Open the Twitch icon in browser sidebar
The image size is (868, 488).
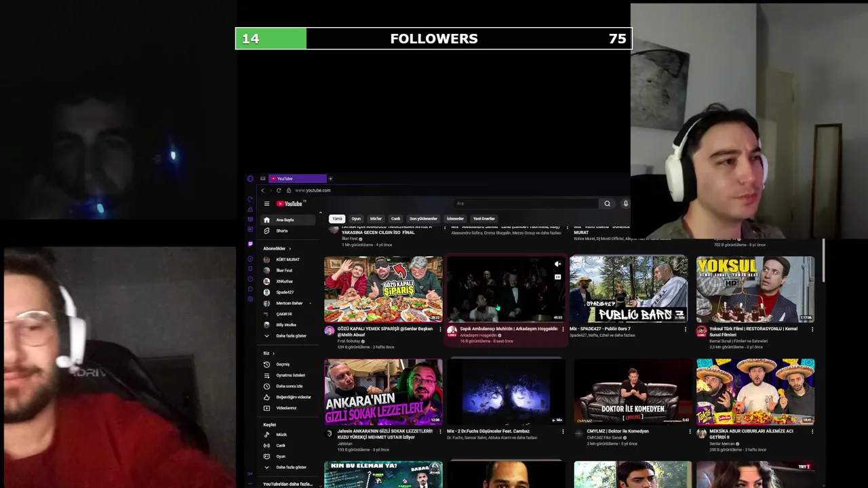tap(250, 243)
